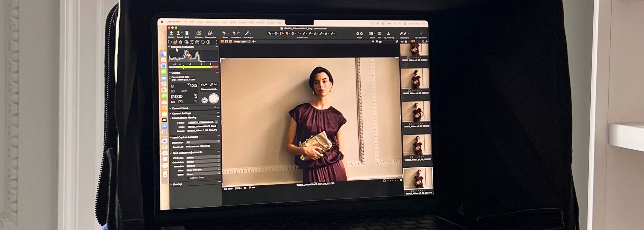Click the Capture camera icon

pyautogui.click(x=198, y=33)
